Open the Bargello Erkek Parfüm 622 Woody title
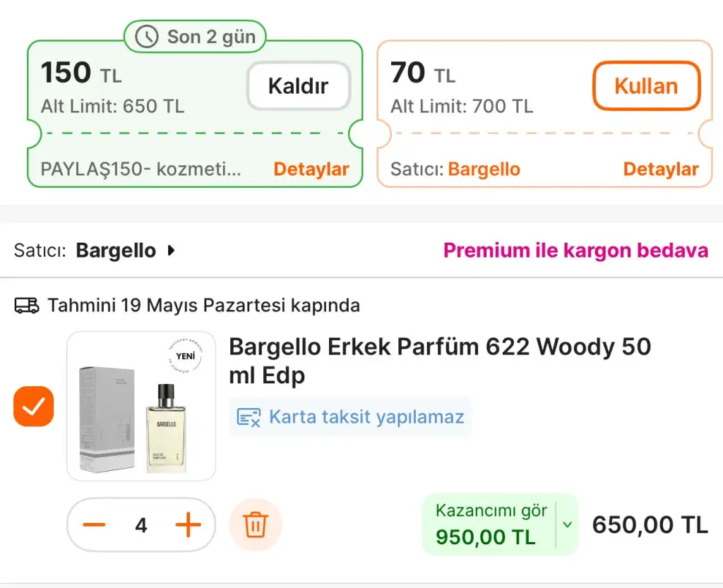Viewport: 723px width, 588px height. coord(440,361)
